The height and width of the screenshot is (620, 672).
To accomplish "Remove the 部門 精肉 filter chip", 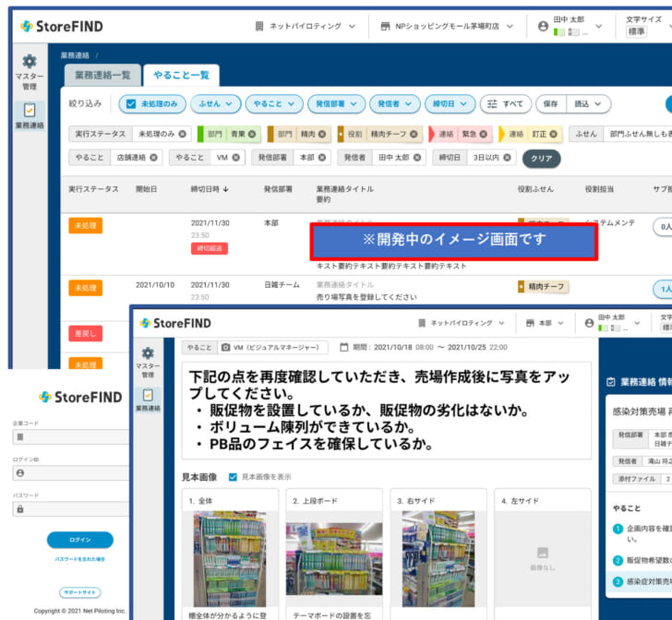I will 322,134.
